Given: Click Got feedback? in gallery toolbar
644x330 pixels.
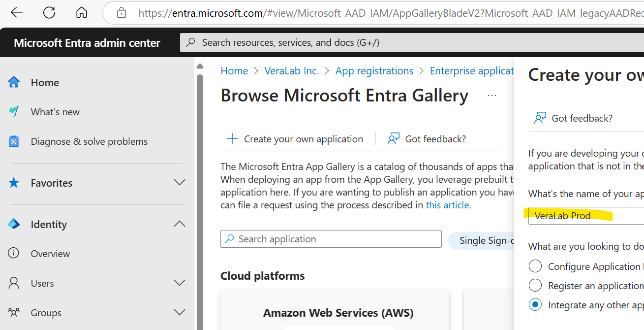Looking at the screenshot, I should [427, 139].
